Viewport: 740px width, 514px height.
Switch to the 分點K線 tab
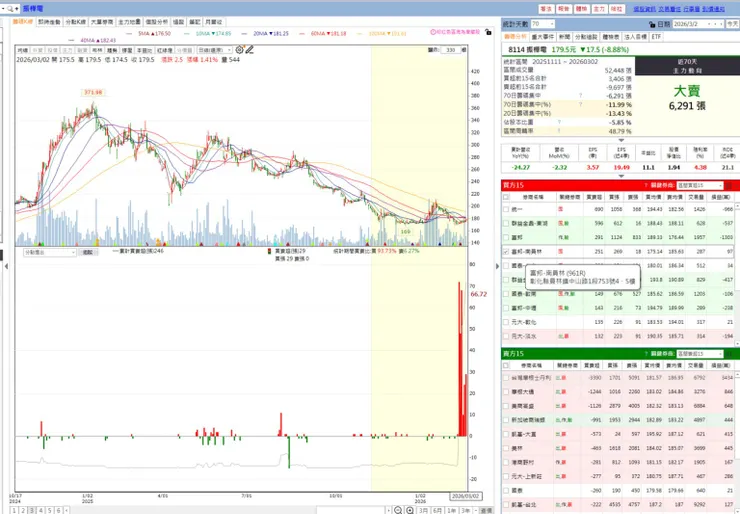(x=76, y=22)
